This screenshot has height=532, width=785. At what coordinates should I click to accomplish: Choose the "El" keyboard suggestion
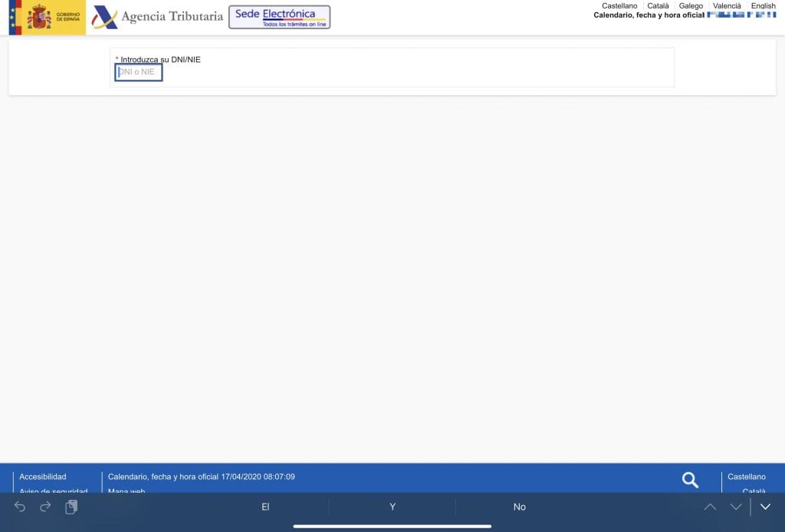coord(265,507)
